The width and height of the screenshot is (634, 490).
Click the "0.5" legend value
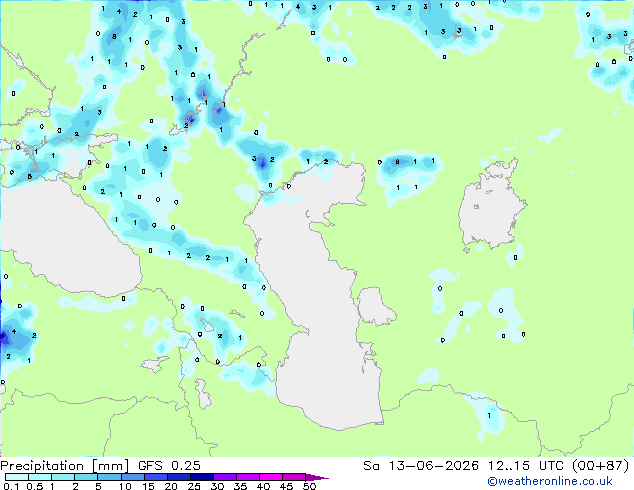coord(35,486)
